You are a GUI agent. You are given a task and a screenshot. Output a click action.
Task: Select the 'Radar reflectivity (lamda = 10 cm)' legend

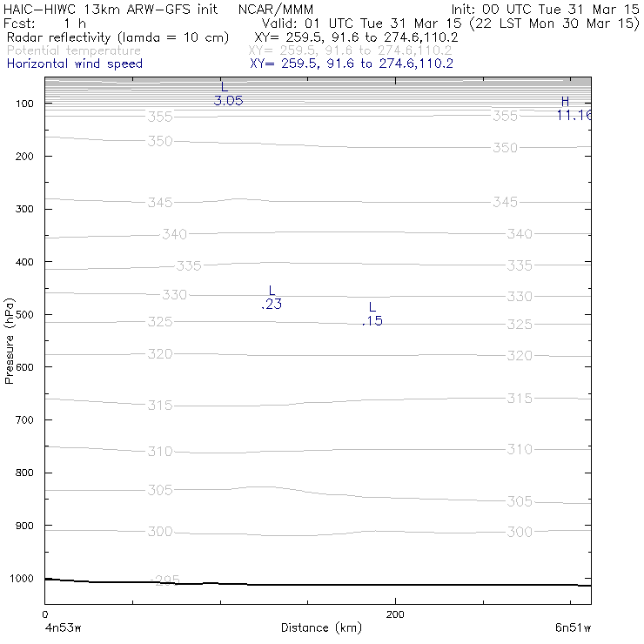coord(117,37)
